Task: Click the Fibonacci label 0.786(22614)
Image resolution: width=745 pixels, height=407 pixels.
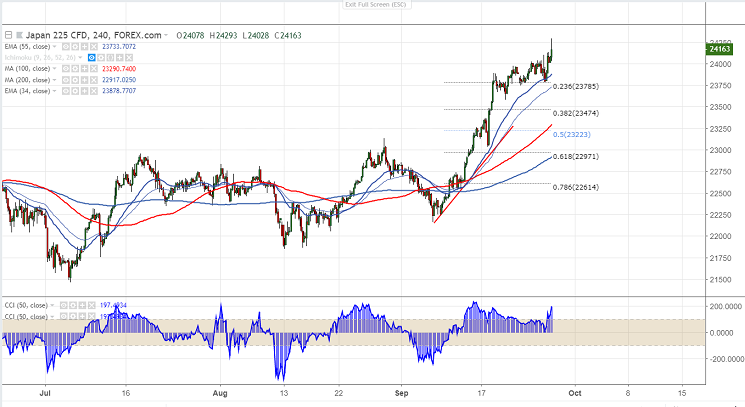Action: point(575,187)
